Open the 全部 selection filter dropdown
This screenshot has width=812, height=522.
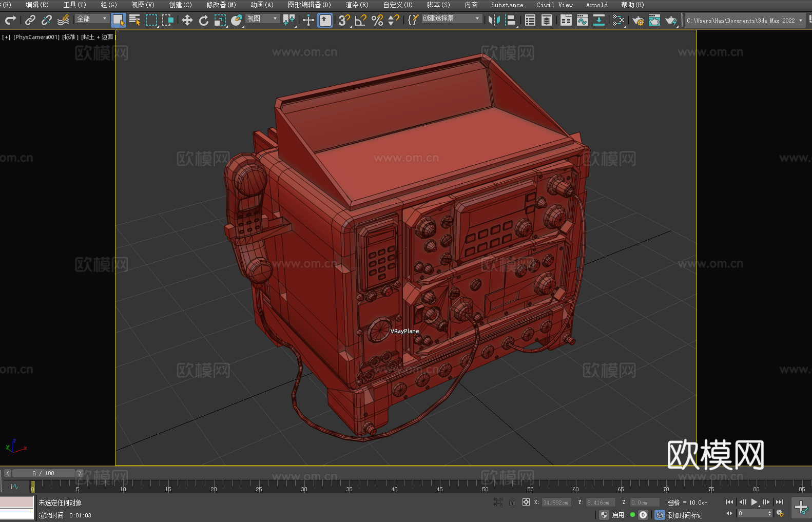[92, 18]
